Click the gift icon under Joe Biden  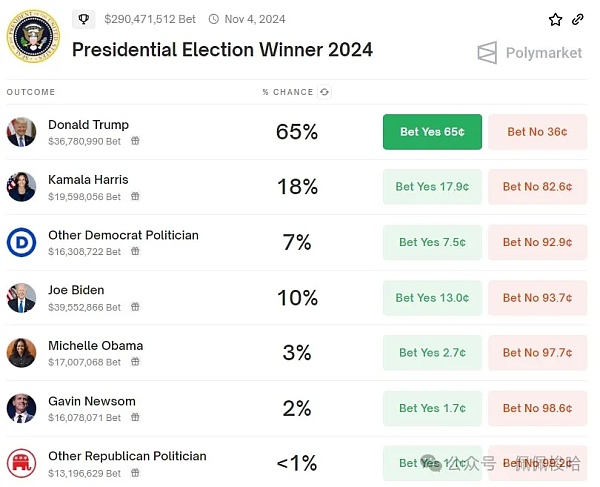(x=135, y=308)
